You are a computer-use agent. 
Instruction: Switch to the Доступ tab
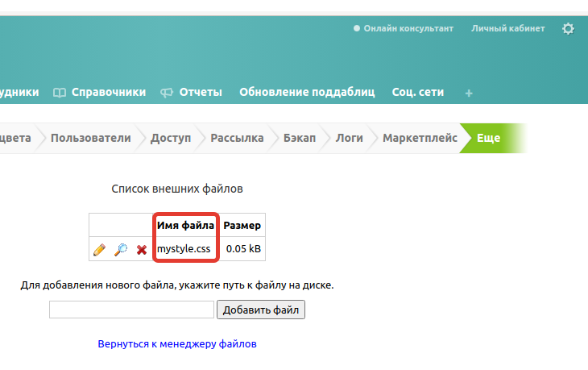[171, 138]
